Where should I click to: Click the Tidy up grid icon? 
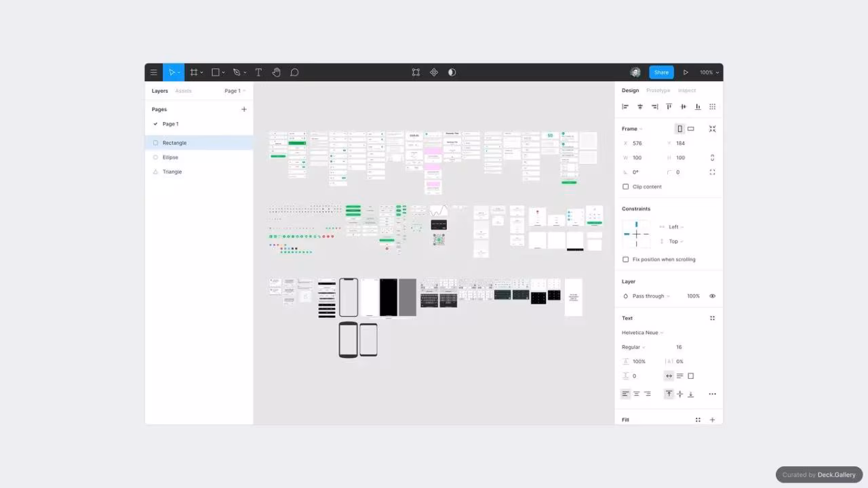click(712, 106)
